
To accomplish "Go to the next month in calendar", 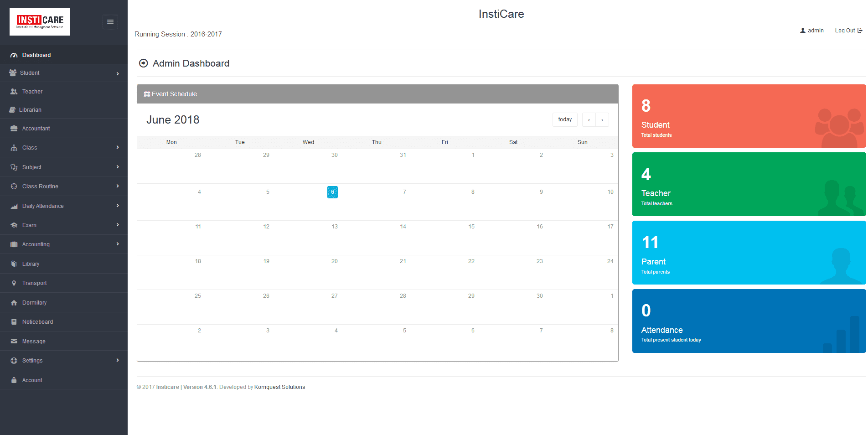I will (x=602, y=120).
